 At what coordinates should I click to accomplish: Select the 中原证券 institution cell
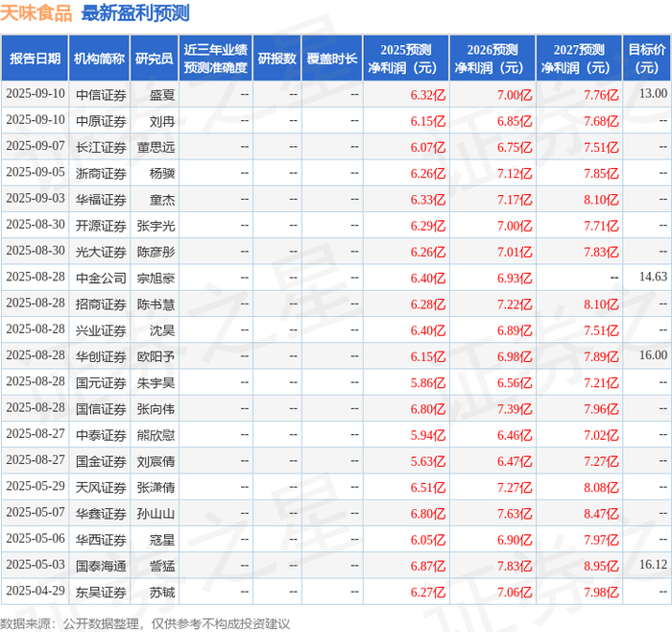[101, 121]
